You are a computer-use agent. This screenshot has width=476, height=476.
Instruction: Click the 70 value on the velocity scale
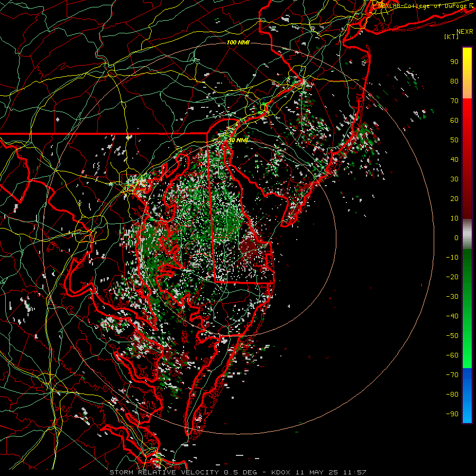point(454,101)
